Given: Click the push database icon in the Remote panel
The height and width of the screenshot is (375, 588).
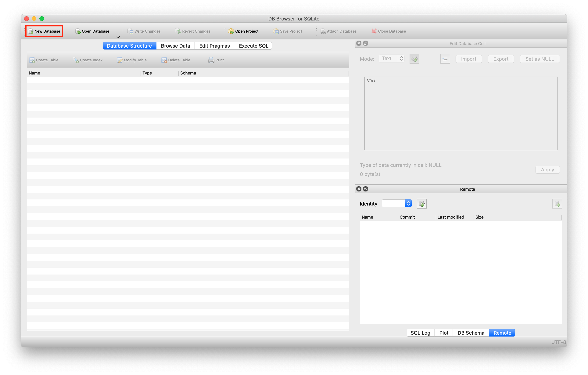Looking at the screenshot, I should pos(557,204).
